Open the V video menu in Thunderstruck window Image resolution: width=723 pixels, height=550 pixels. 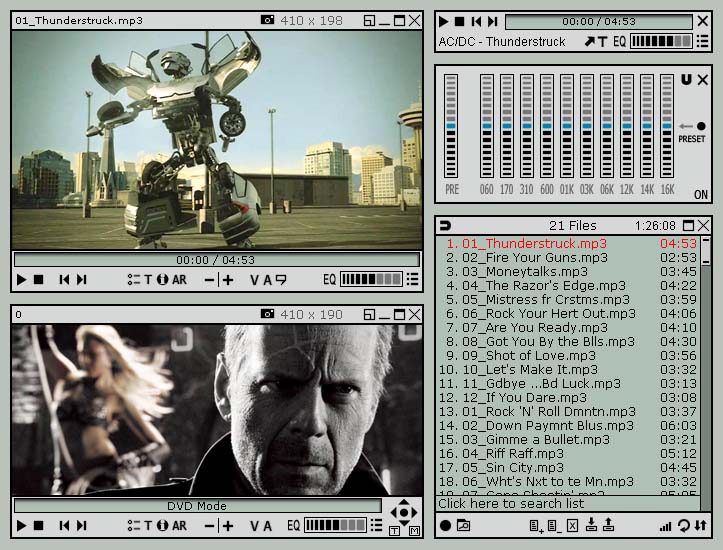(254, 280)
